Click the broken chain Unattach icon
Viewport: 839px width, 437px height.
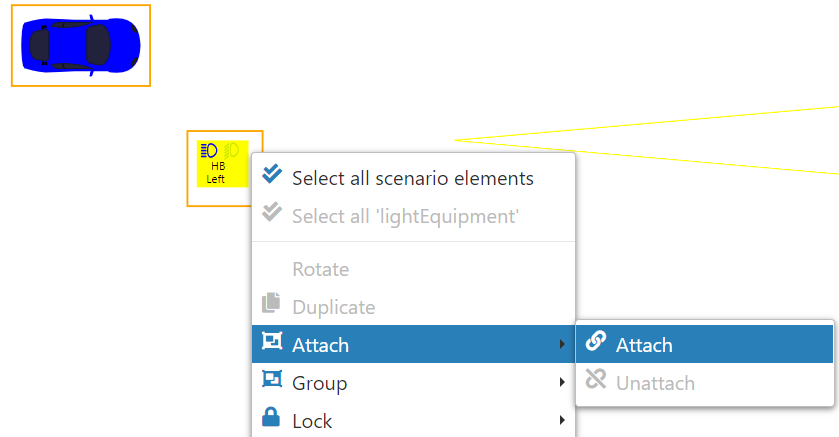tap(596, 379)
